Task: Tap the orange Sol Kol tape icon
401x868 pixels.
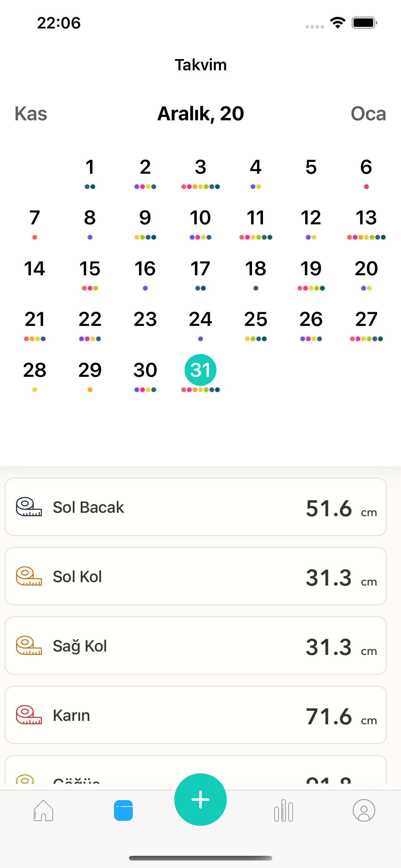Action: (29, 576)
